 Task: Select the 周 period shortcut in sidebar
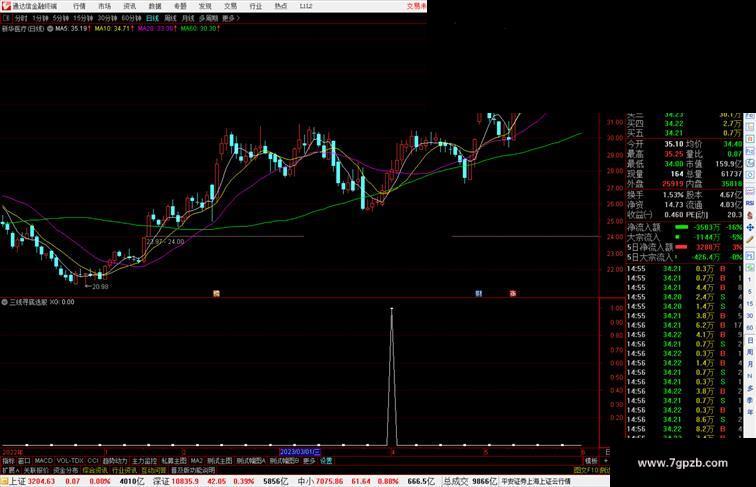point(750,352)
